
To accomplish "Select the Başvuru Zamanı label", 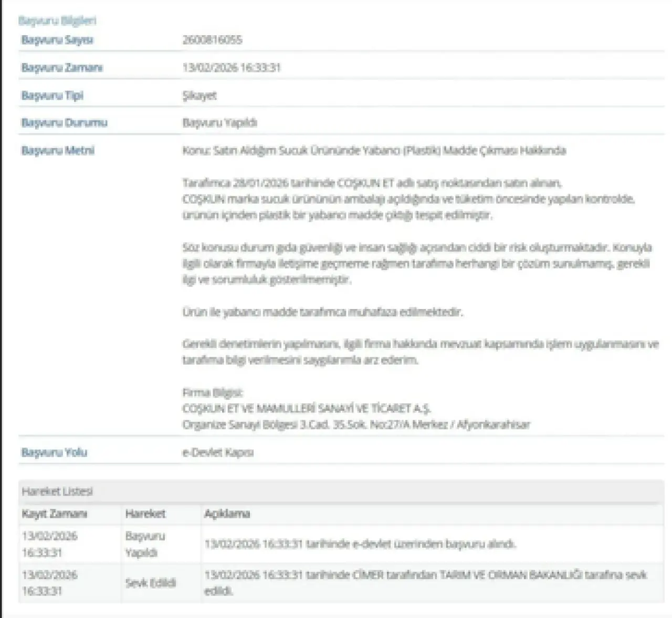I will tap(62, 68).
